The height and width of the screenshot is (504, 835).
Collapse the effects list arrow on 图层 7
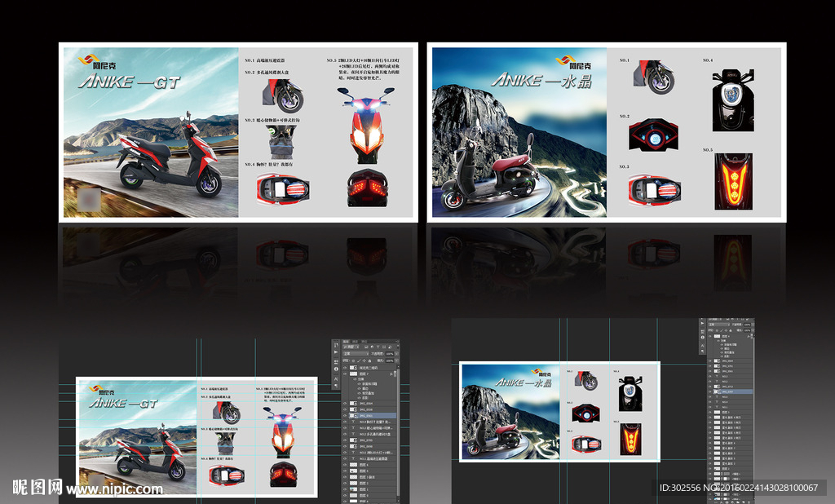(x=395, y=374)
